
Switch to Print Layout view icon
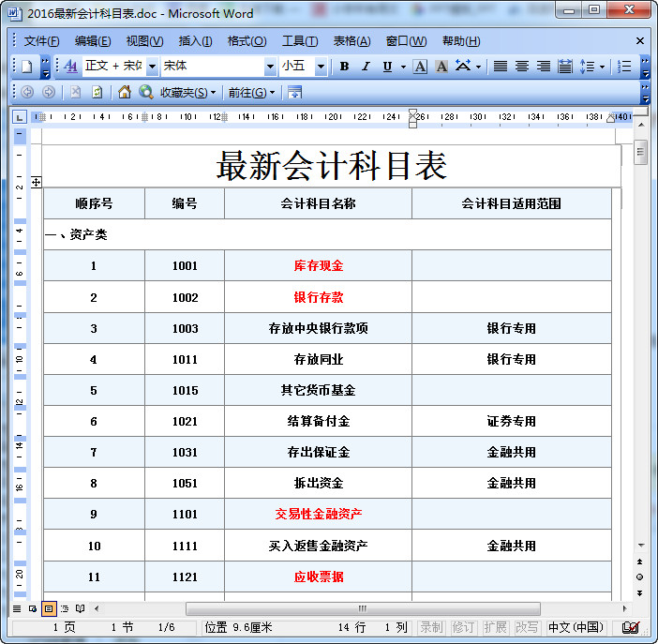pyautogui.click(x=49, y=608)
